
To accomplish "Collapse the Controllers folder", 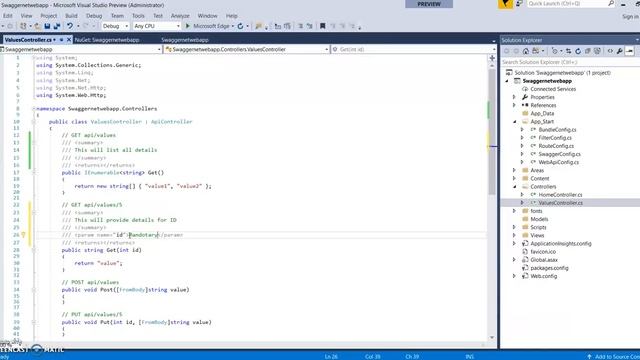I will [514, 187].
